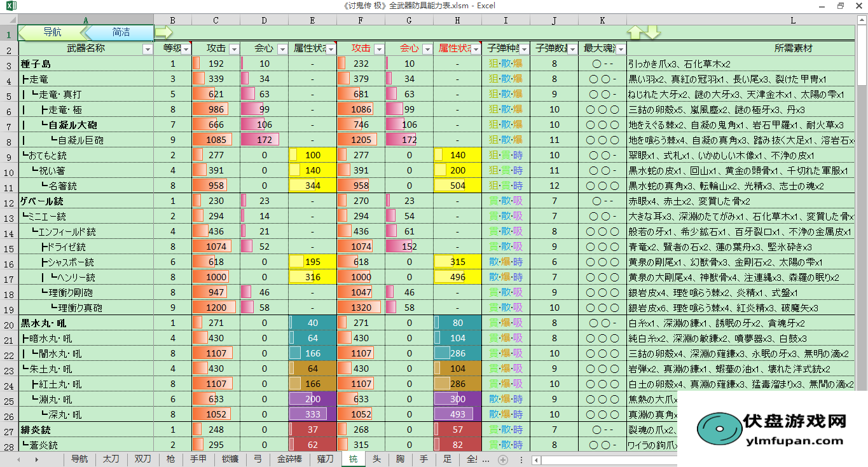
Task: Select materials cell starting 赤眼x4
Action: 741,201
